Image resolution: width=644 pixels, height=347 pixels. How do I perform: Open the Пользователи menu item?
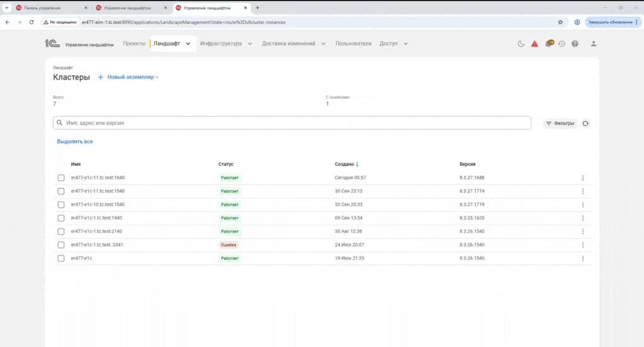click(354, 43)
